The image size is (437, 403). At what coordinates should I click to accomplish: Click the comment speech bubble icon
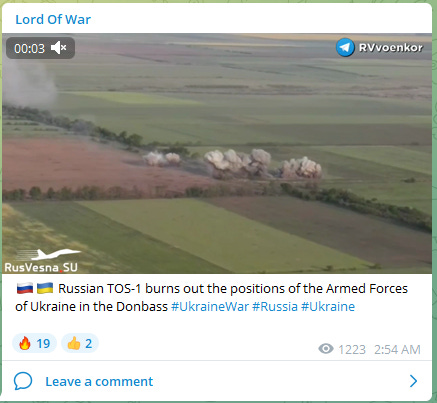click(x=23, y=381)
